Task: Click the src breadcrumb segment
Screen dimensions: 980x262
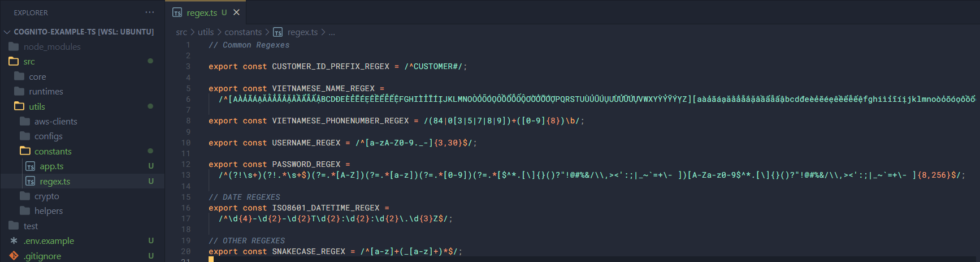Action: 181,32
